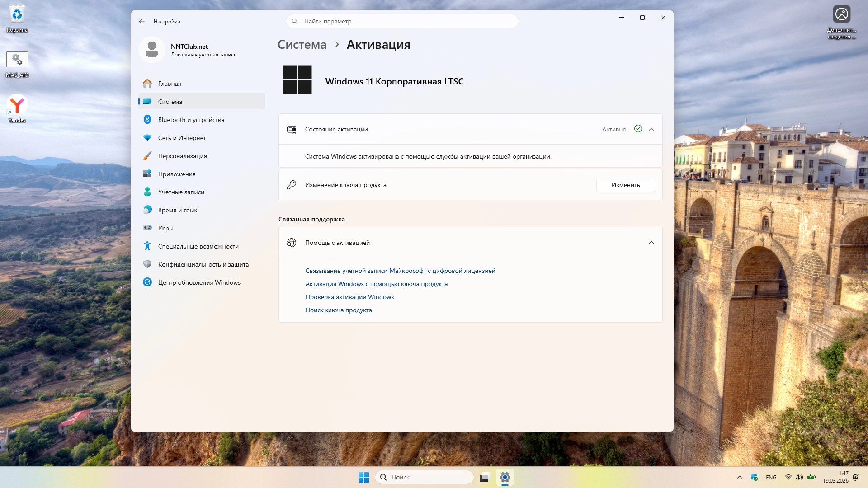This screenshot has height=488, width=868.
Task: Click the NNTClub.net user account avatar
Action: 152,50
